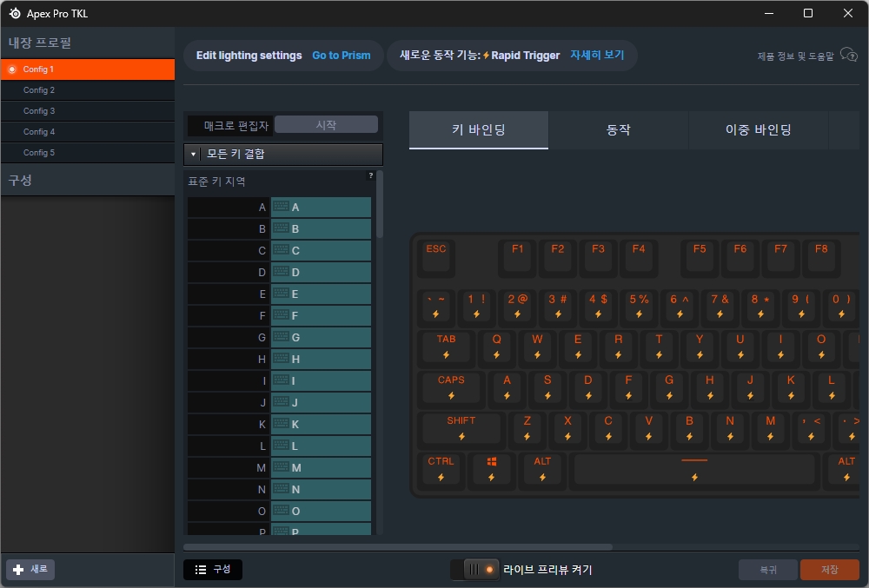Viewport: 869px width, 588px height.
Task: Open the all key combinations dropdown
Action: point(283,155)
